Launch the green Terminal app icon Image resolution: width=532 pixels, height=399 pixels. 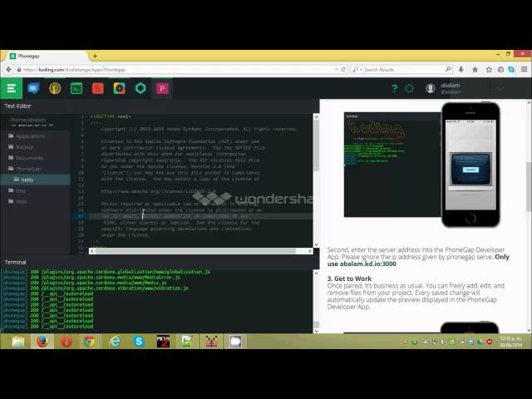(76, 89)
